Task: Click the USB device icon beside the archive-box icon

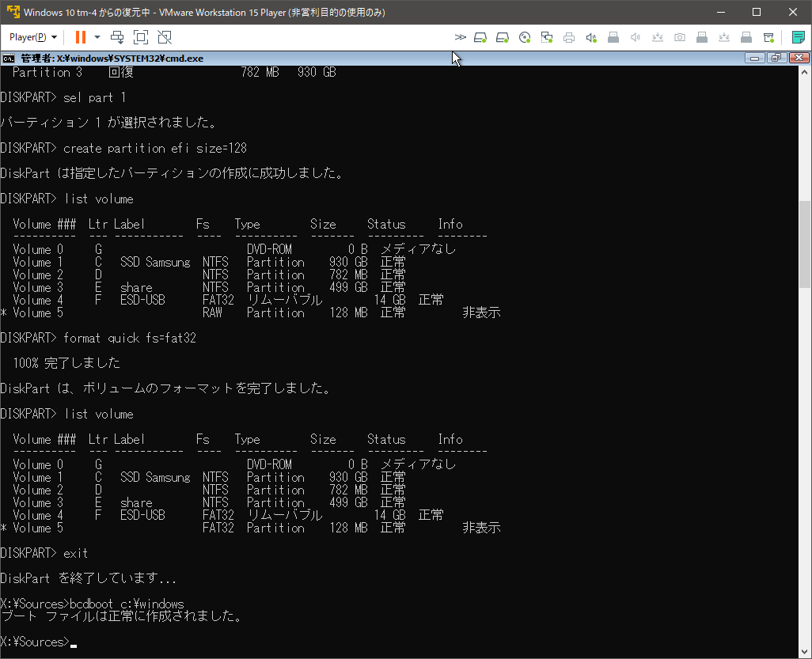Action: [746, 37]
